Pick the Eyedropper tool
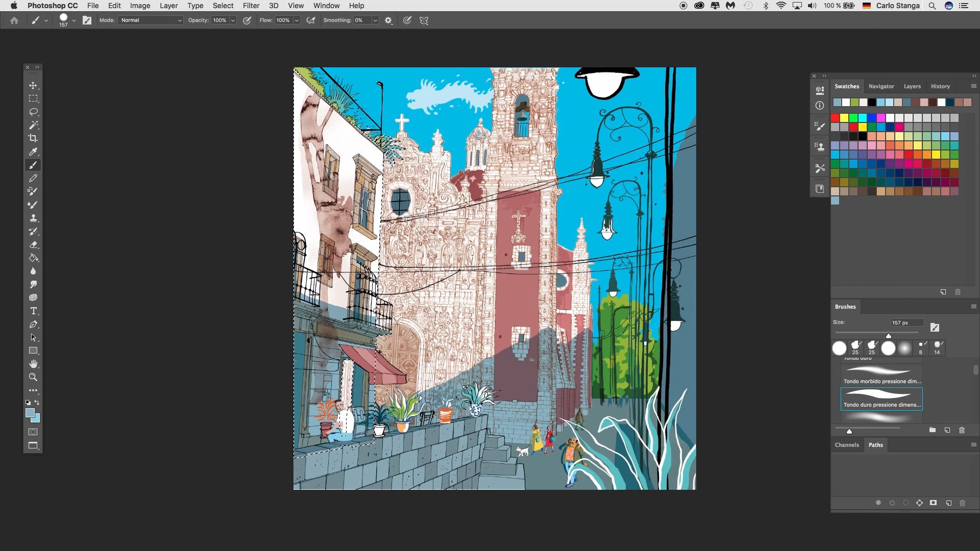980x551 pixels. tap(33, 152)
